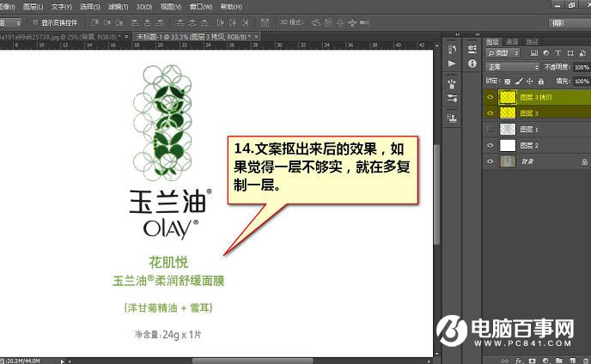Close the jpg document tab

pos(126,37)
